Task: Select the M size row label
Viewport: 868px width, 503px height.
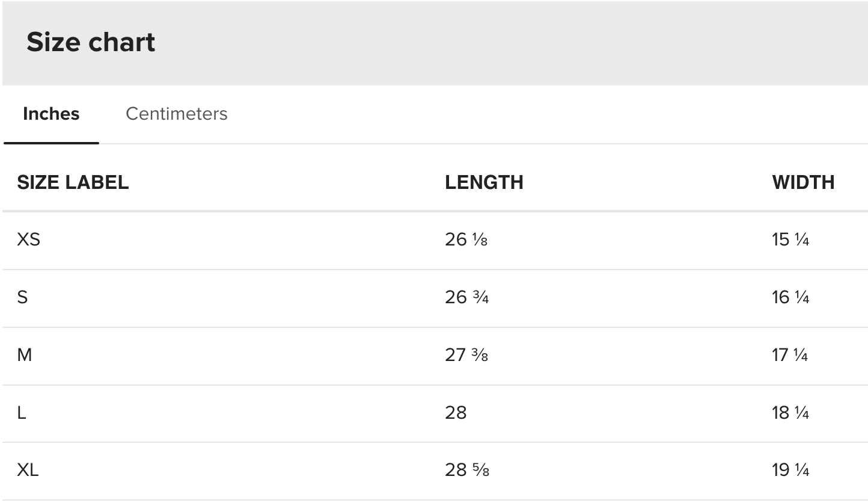Action: [x=25, y=355]
